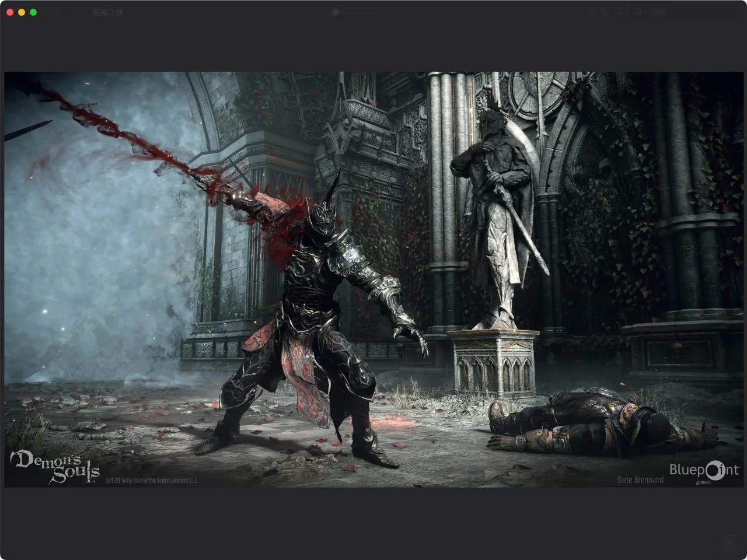Click the filter triangle icon in toolbar
This screenshot has width=747, height=560.
tap(620, 12)
